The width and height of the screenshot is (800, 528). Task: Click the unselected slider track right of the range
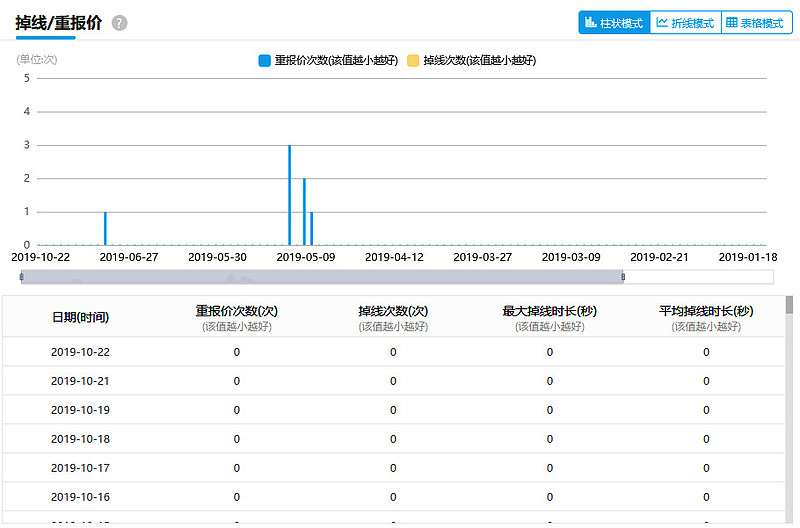click(698, 276)
